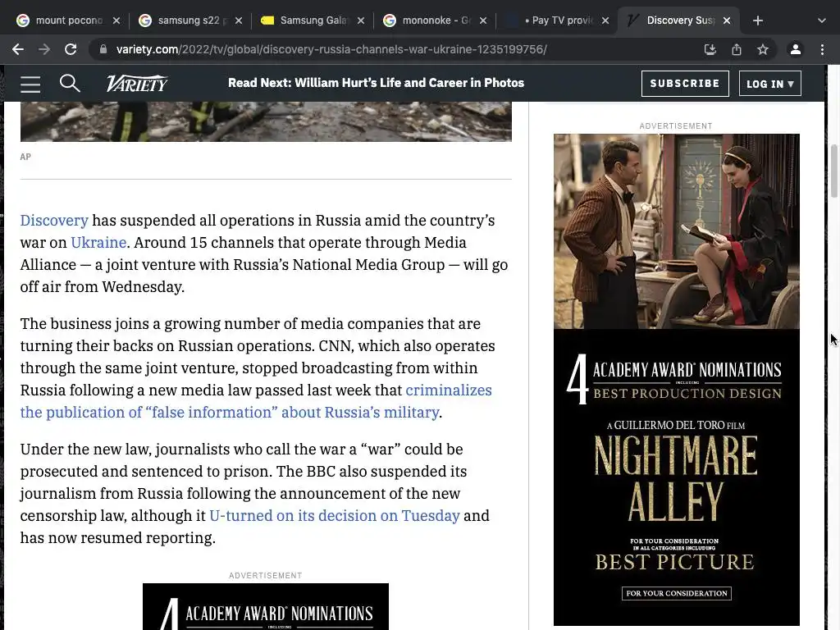The width and height of the screenshot is (840, 630).
Task: Open the browser profile icon
Action: coord(796,49)
